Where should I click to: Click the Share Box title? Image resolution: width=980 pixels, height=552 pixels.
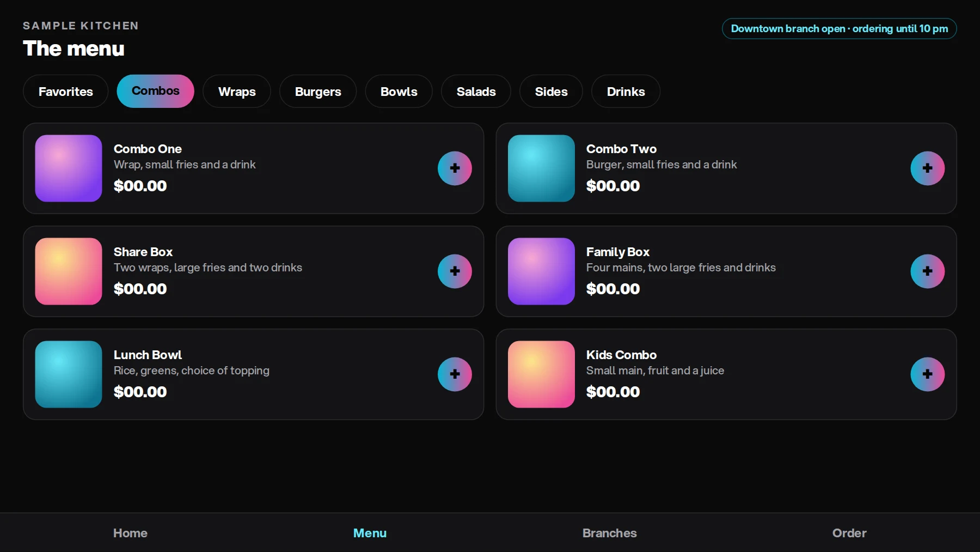click(143, 252)
